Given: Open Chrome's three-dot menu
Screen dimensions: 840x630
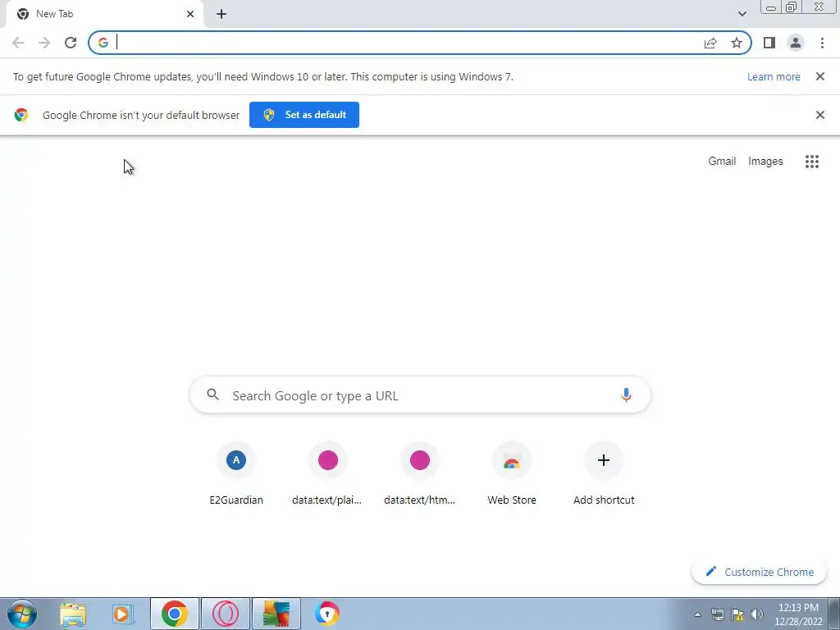Looking at the screenshot, I should click(822, 43).
